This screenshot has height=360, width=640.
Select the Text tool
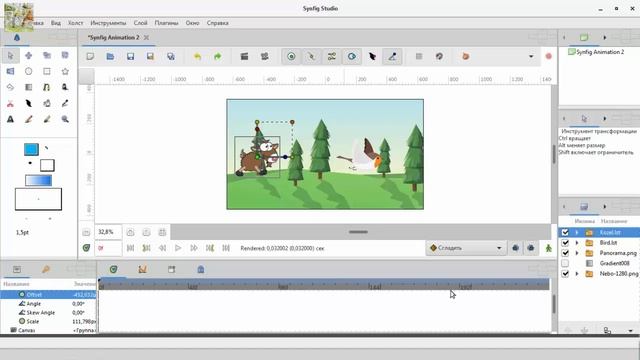pyautogui.click(x=11, y=119)
